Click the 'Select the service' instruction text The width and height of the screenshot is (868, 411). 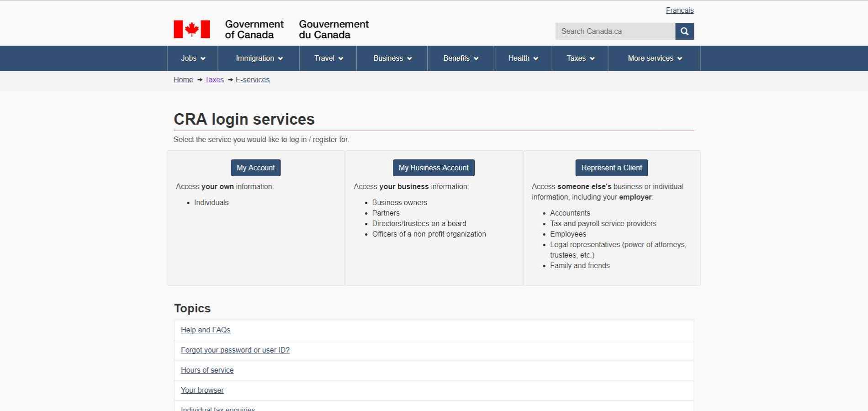(261, 139)
